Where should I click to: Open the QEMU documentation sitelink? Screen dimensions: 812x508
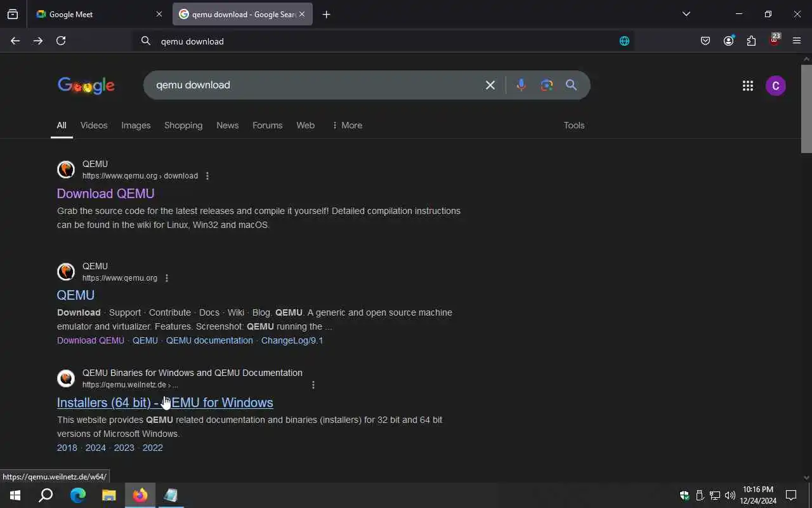[209, 340]
